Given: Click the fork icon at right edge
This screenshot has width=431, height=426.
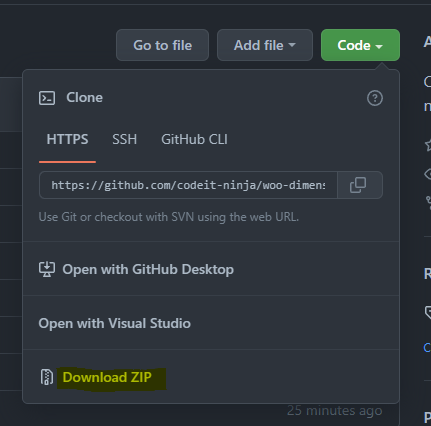Looking at the screenshot, I should point(428,203).
